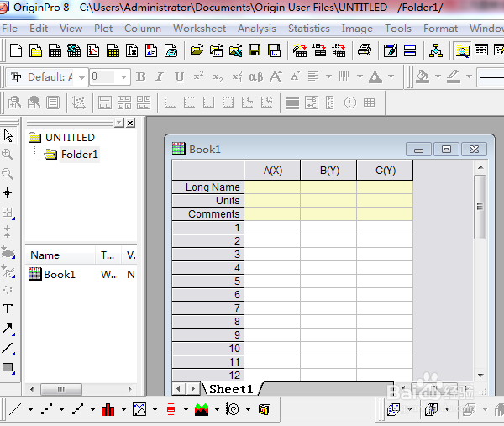This screenshot has width=504, height=426.
Task: Toggle Superscript formatting
Action: point(198,76)
